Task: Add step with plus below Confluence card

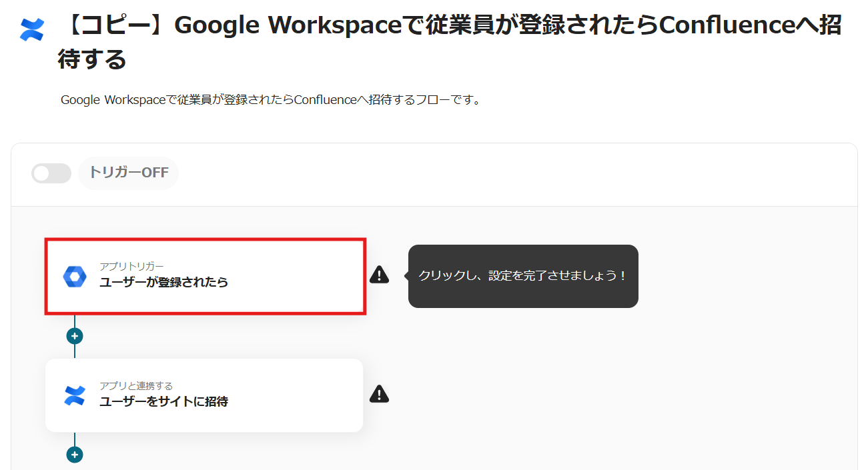Action: [75, 455]
